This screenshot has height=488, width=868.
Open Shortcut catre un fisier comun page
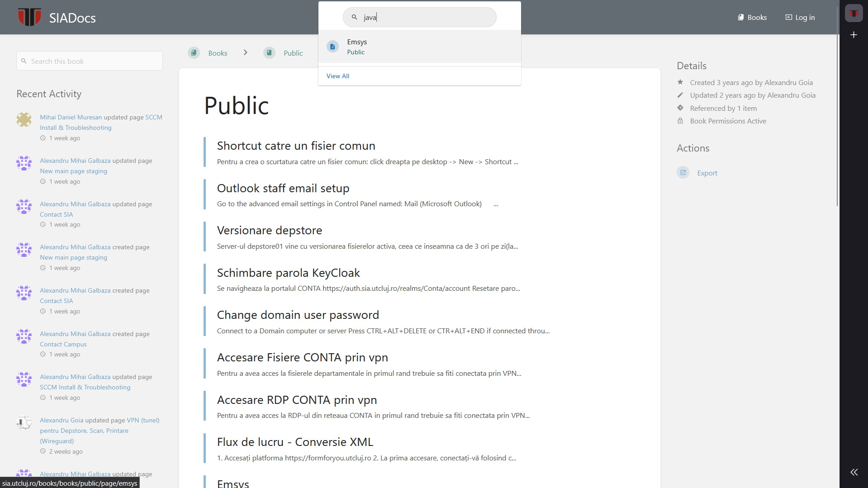pyautogui.click(x=296, y=146)
